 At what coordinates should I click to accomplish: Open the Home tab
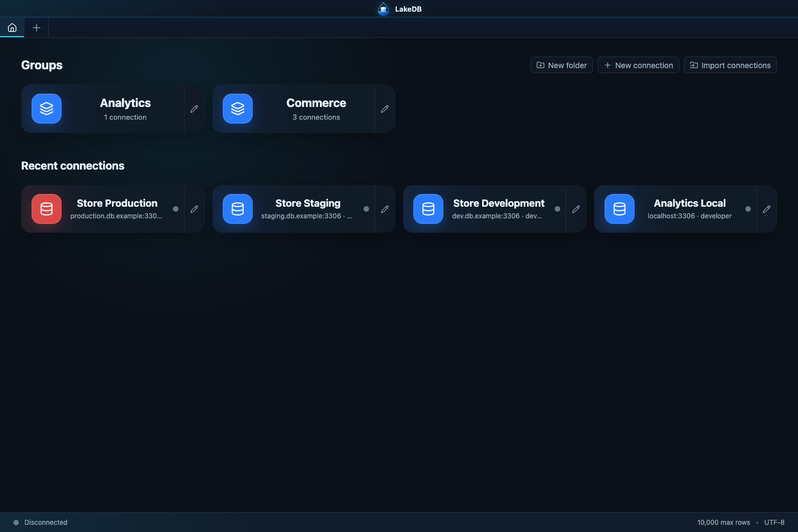(12, 28)
